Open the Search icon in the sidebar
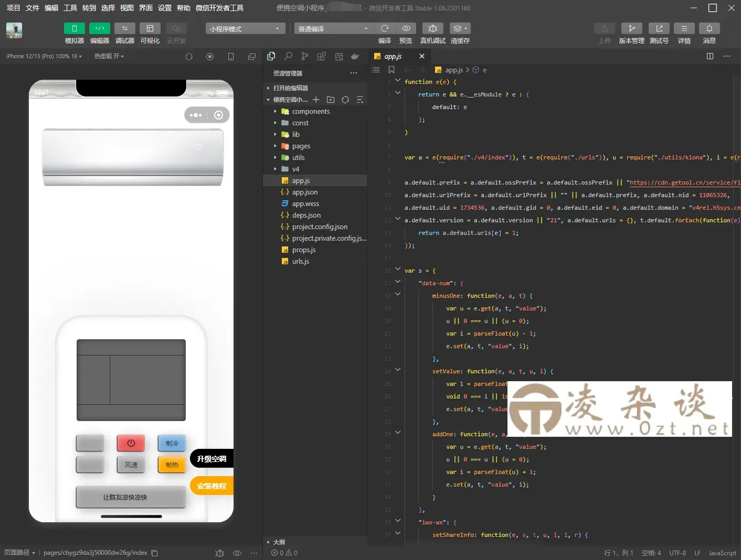 288,56
